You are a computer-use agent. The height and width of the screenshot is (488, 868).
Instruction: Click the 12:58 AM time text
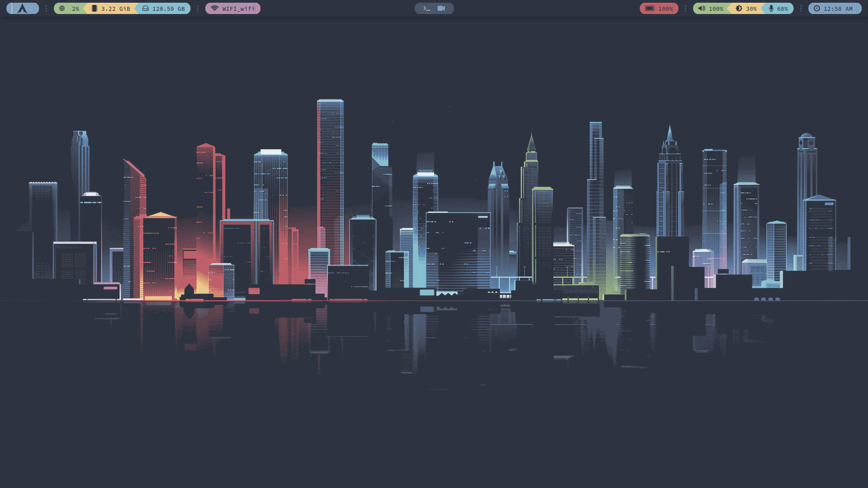tap(838, 9)
